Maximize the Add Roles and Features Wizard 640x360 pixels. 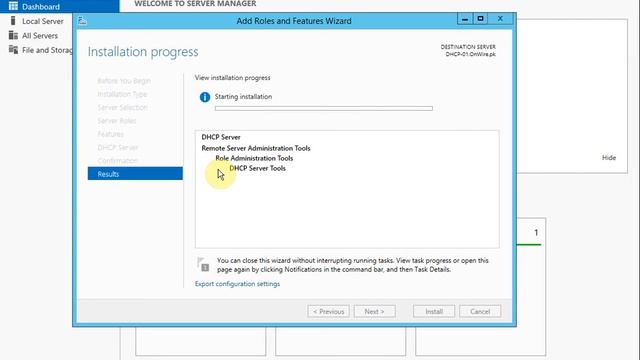click(x=480, y=19)
